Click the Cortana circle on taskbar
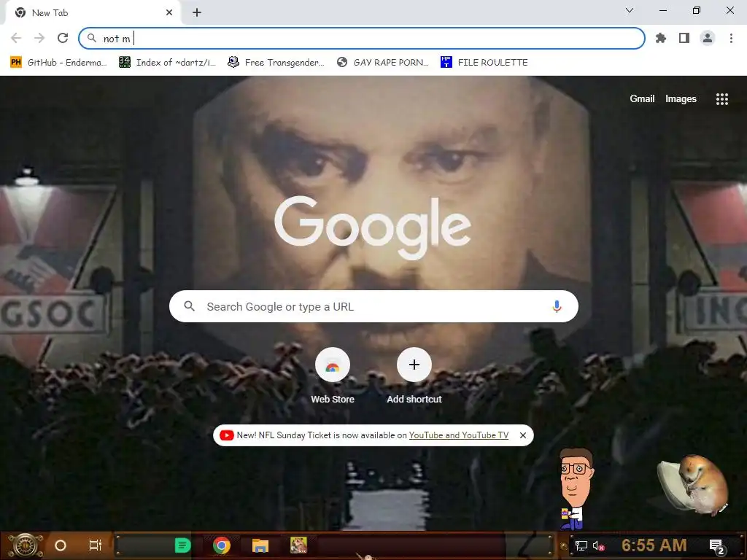Viewport: 747px width, 560px height. point(61,545)
